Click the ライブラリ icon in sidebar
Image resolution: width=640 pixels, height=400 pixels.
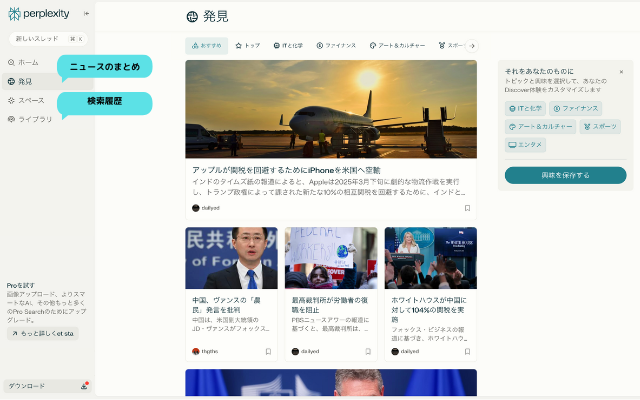(x=11, y=119)
